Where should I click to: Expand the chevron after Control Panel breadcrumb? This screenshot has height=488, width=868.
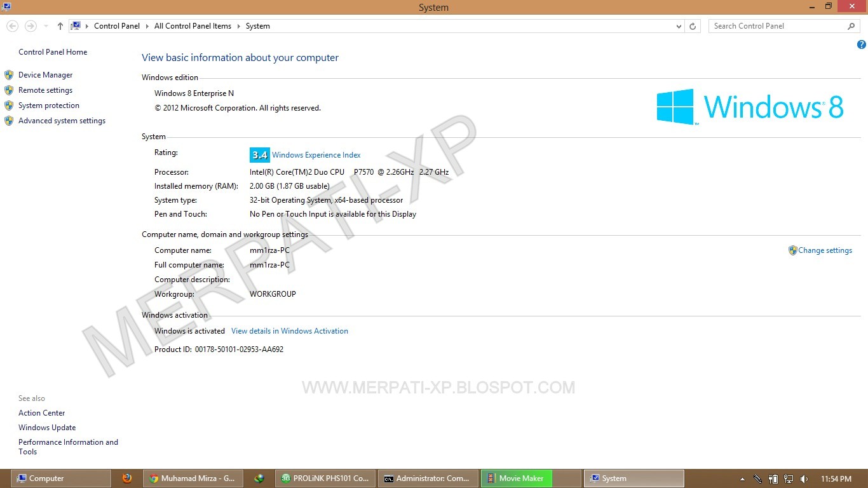click(x=147, y=26)
